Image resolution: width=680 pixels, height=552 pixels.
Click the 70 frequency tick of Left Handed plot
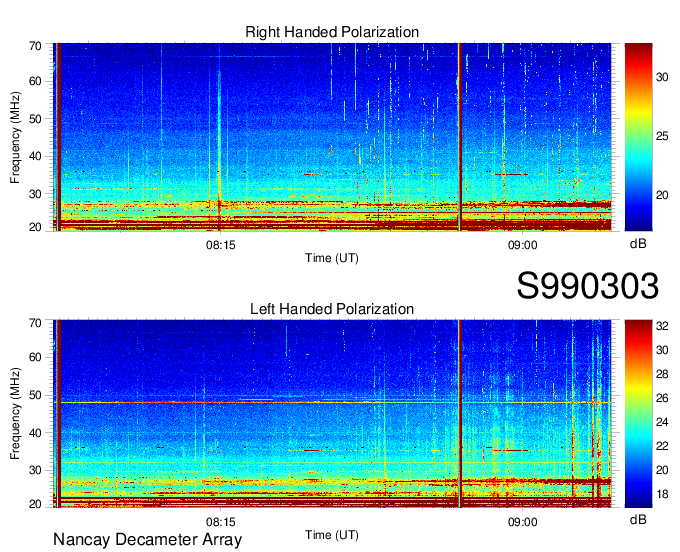click(x=35, y=323)
